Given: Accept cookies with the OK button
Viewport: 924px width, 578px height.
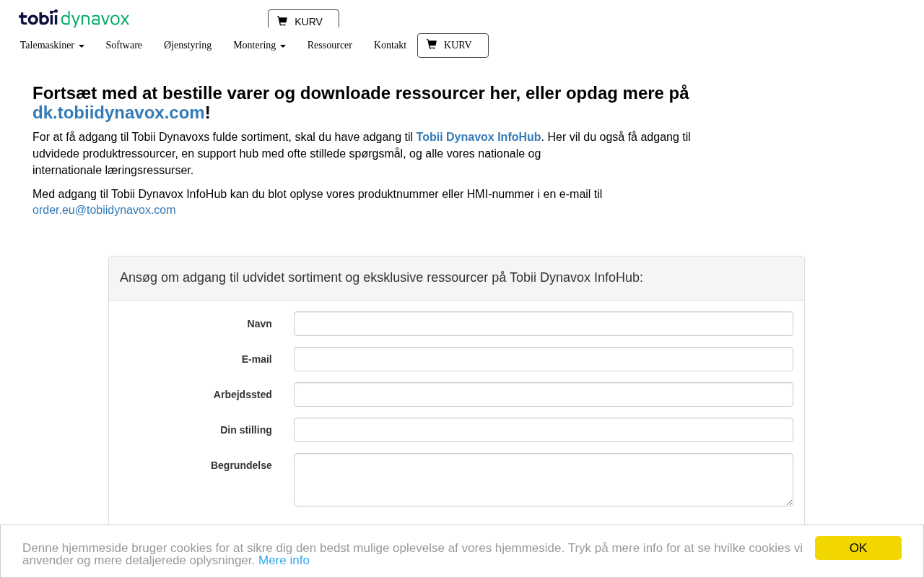Looking at the screenshot, I should 858,548.
